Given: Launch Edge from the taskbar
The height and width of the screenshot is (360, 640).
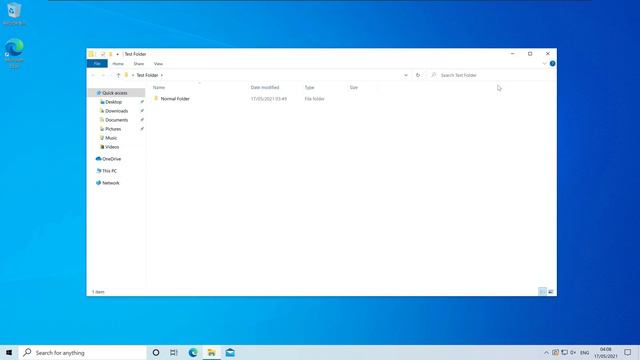Looking at the screenshot, I should tap(193, 353).
